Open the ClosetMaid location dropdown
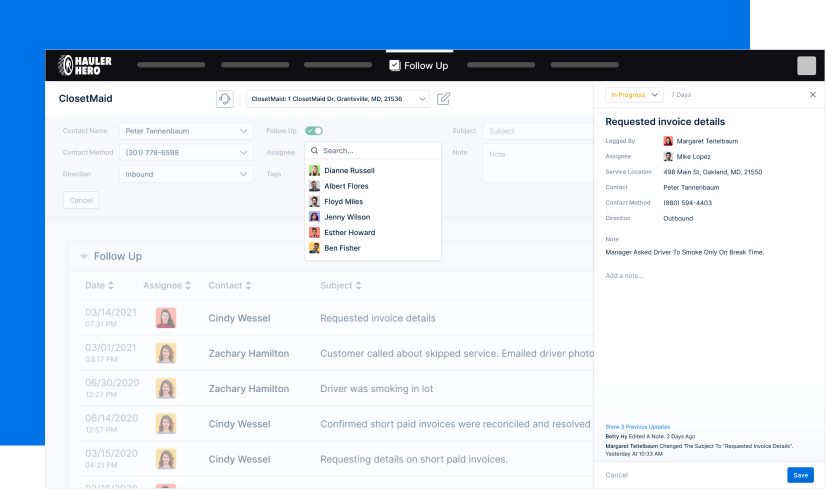This screenshot has height=490, width=826. (338, 99)
